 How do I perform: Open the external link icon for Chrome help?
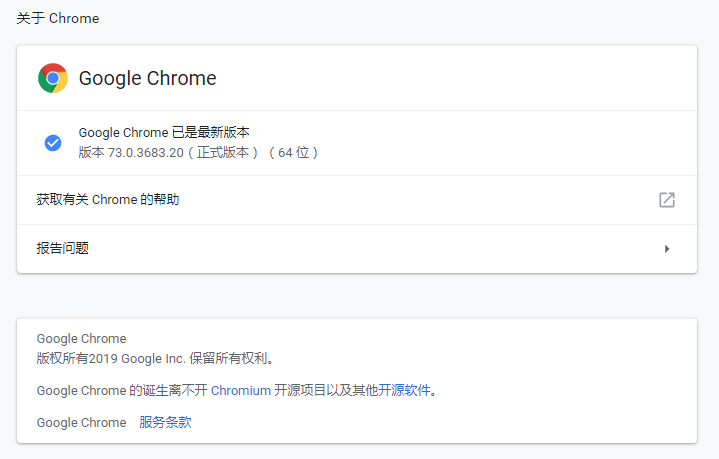pos(667,200)
